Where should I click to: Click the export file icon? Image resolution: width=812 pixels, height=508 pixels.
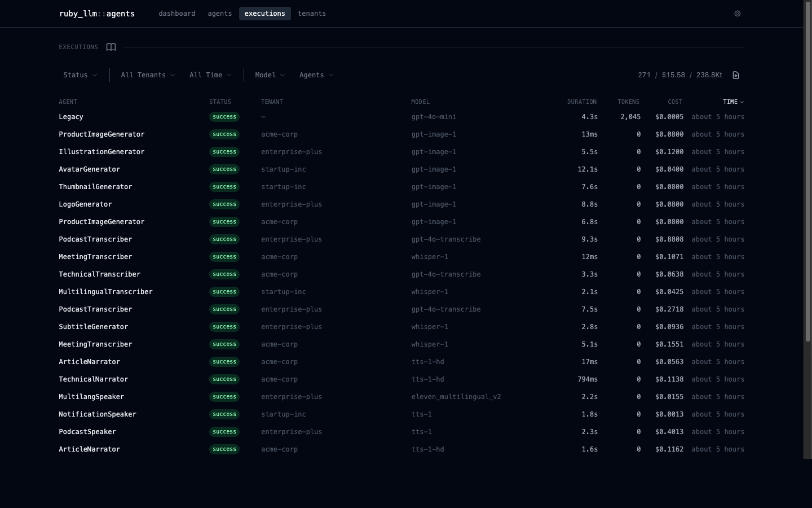[736, 75]
